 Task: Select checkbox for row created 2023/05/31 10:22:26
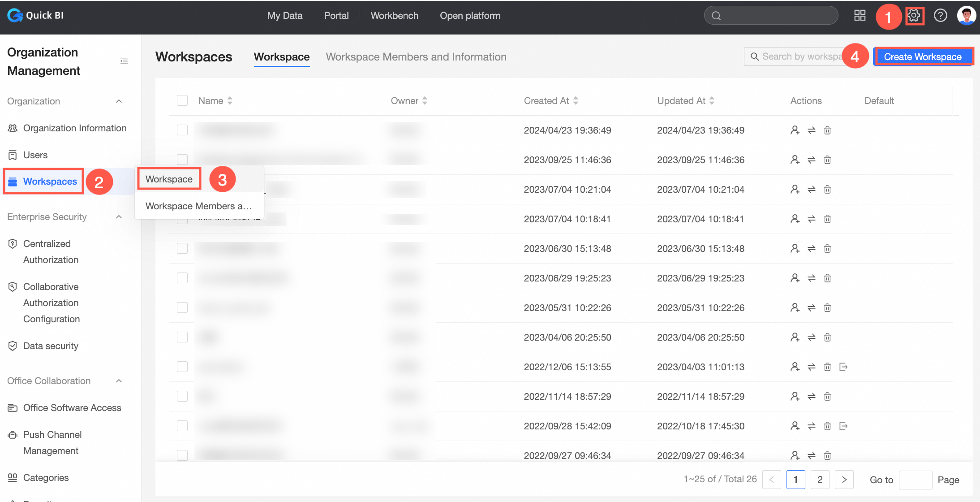(x=182, y=307)
